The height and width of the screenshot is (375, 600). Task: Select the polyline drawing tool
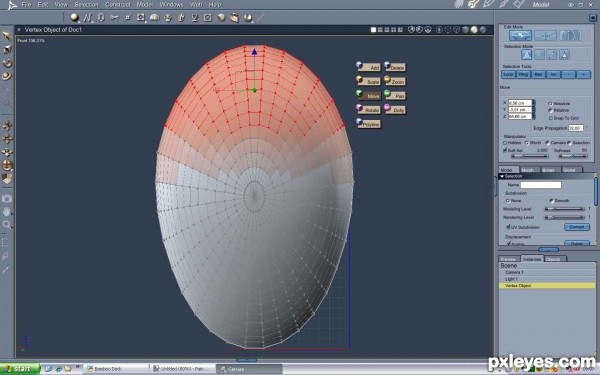(x=88, y=18)
